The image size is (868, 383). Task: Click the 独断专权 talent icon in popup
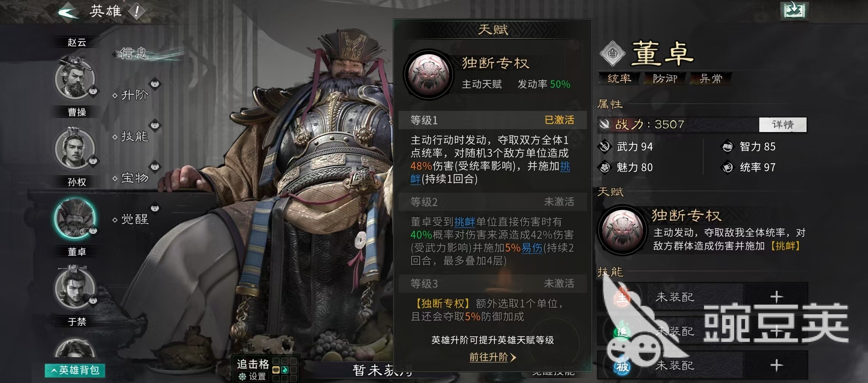coord(428,75)
